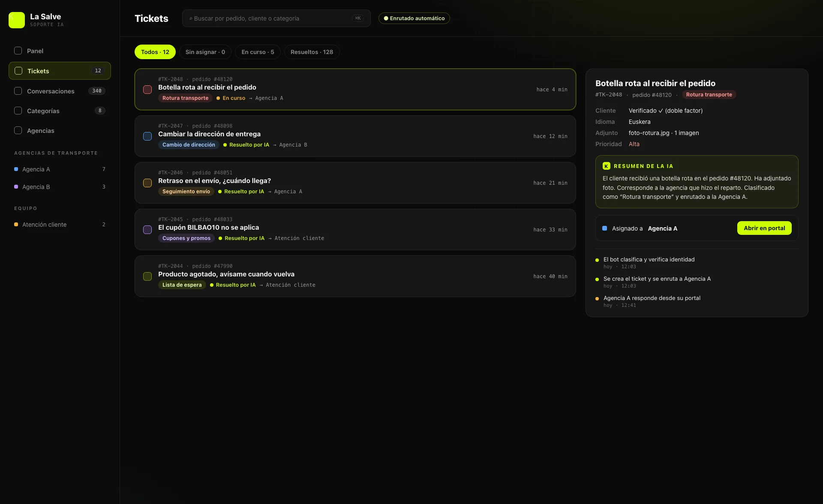
Task: Click Euskera language value
Action: point(640,122)
